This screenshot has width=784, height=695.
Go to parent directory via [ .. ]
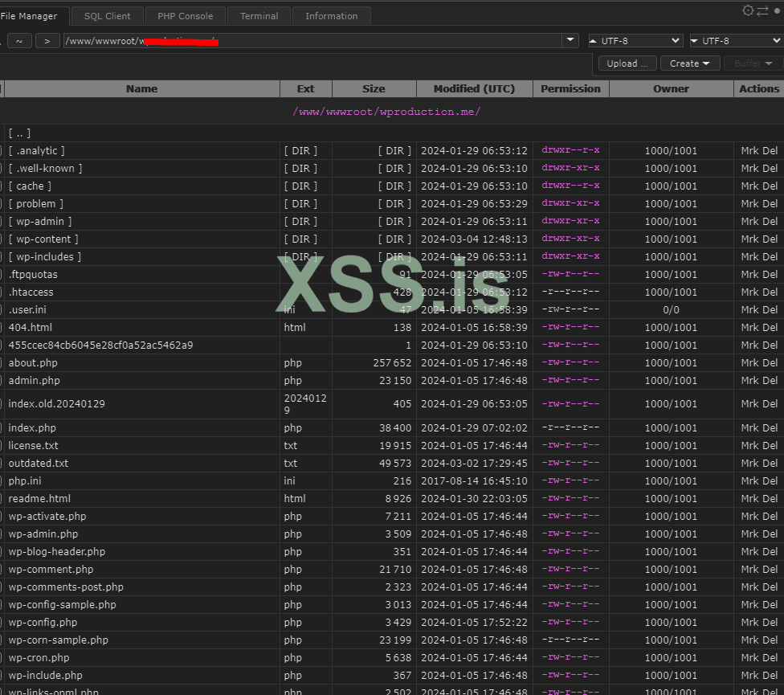[x=19, y=133]
